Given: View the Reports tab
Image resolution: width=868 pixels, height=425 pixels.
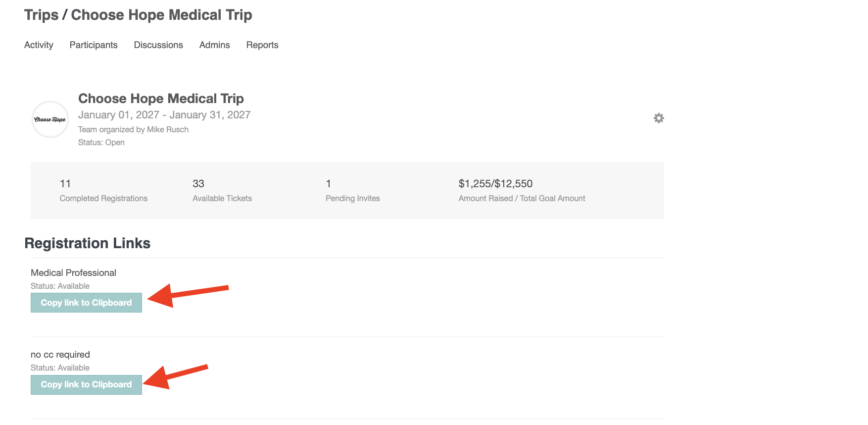Looking at the screenshot, I should 262,45.
